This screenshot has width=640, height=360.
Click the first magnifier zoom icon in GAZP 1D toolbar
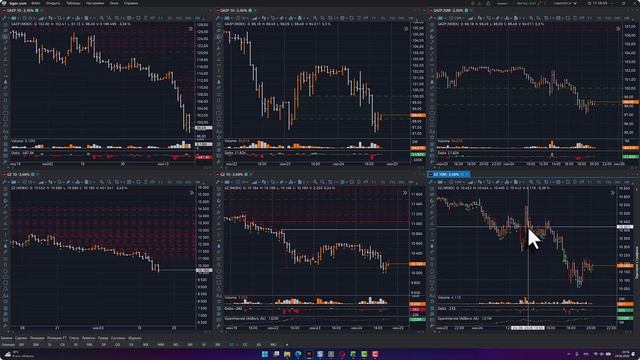(x=102, y=18)
